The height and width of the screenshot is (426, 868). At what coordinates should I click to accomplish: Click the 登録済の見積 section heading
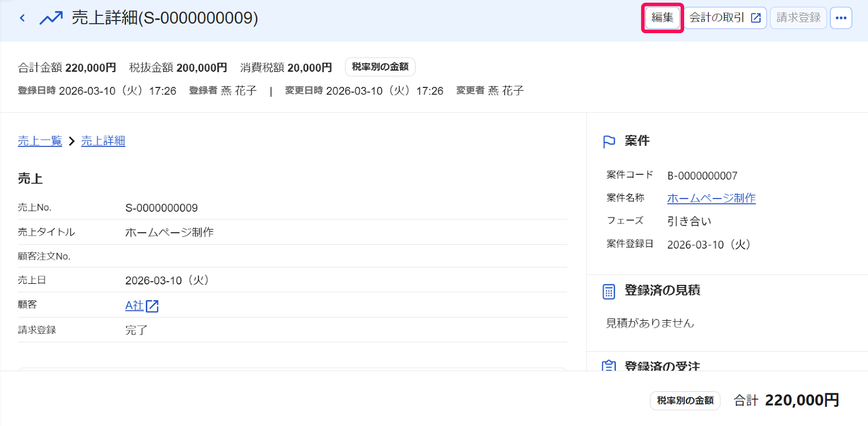[x=662, y=290]
